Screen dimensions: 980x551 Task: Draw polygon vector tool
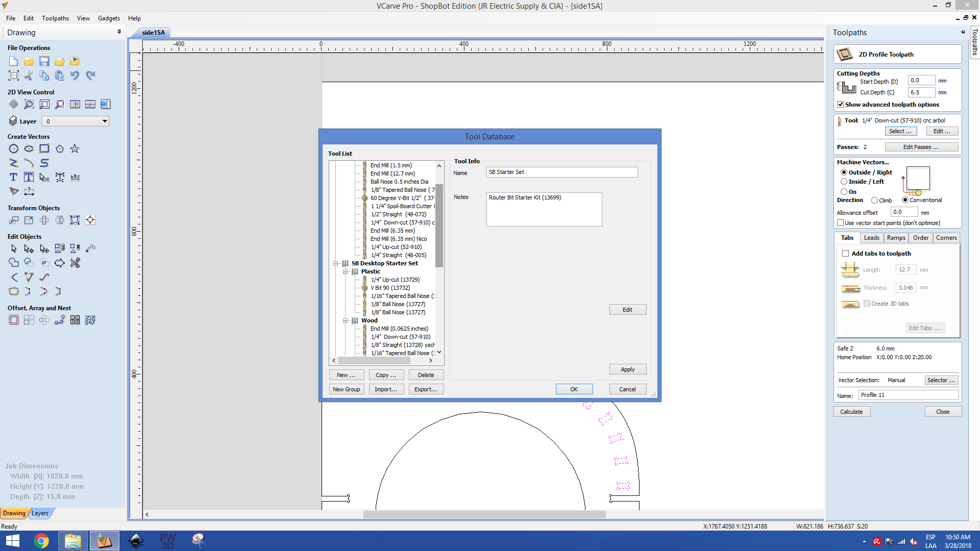coord(60,148)
